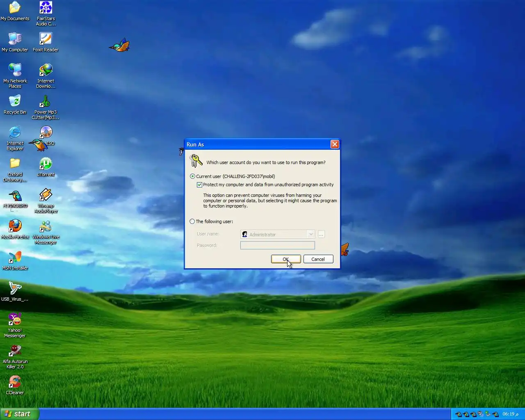
Task: Cancel the Run As dialog
Action: tap(318, 259)
